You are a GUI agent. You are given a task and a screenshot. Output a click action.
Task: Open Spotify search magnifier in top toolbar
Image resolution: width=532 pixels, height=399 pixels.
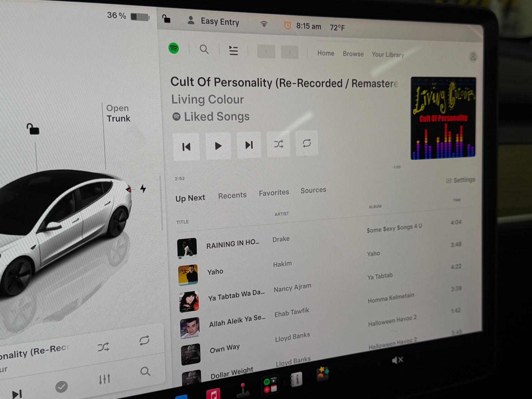204,50
